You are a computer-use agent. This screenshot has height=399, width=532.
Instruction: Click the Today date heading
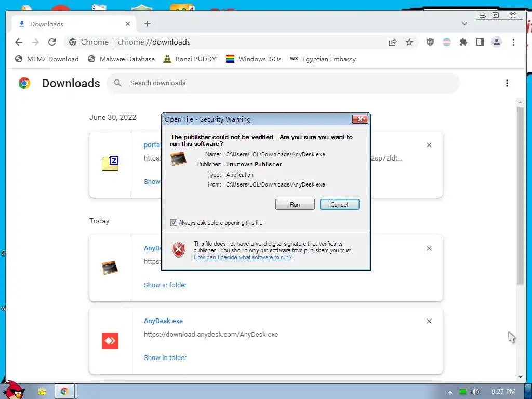(x=99, y=221)
